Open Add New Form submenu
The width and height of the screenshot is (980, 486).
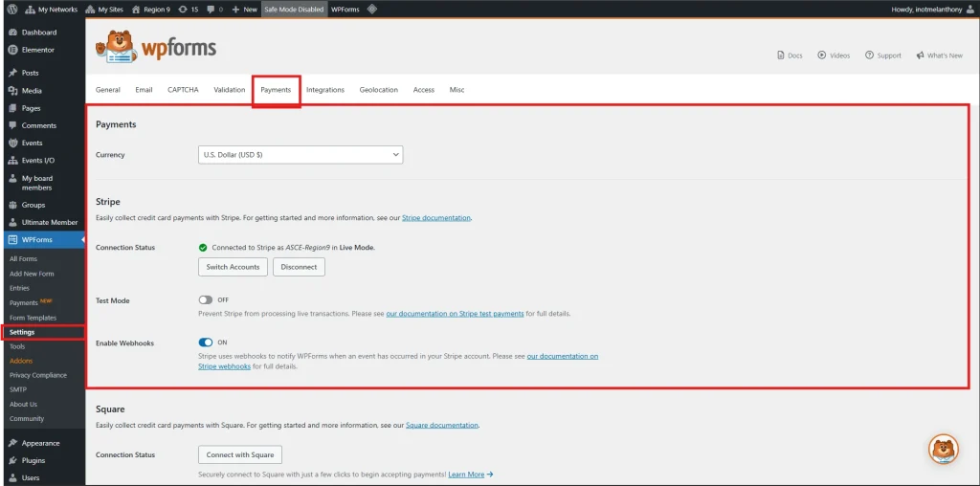32,274
